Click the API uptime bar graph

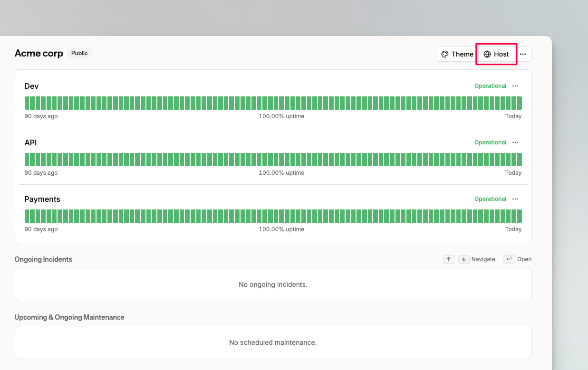point(273,160)
